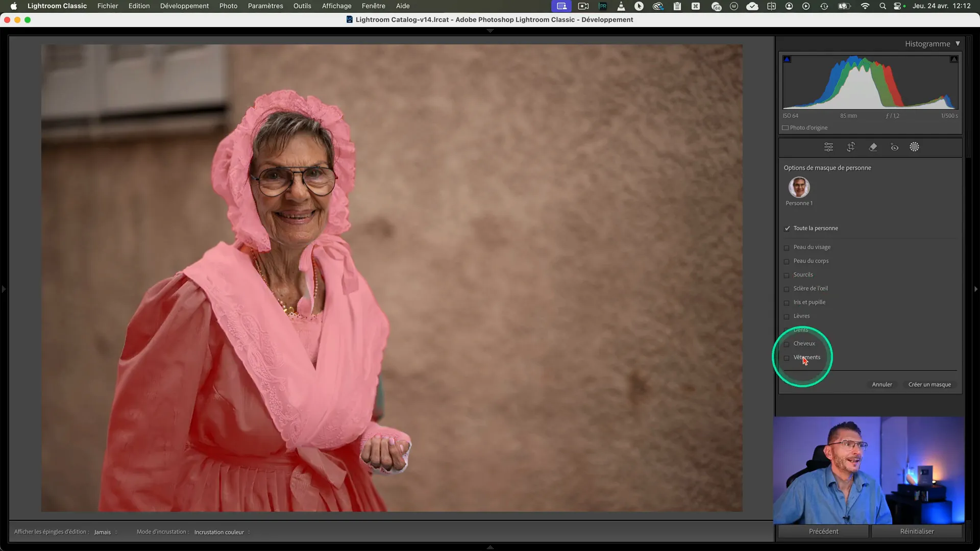
Task: Open the Aide menu
Action: click(403, 6)
